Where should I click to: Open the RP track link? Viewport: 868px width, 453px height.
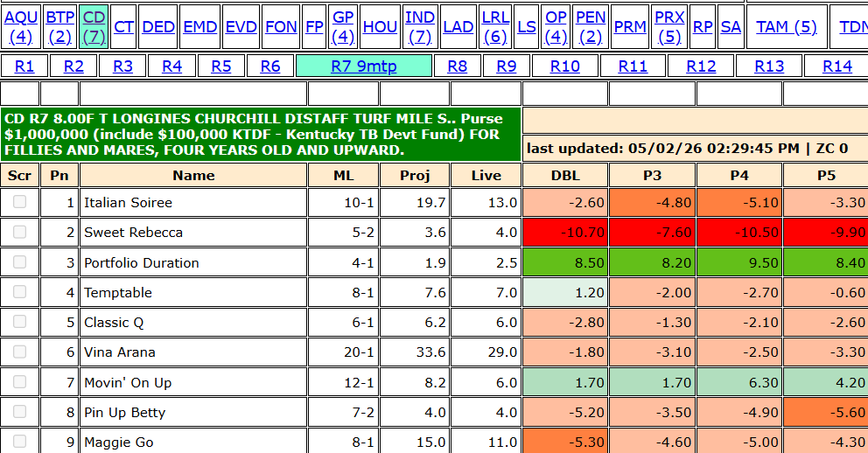(703, 26)
